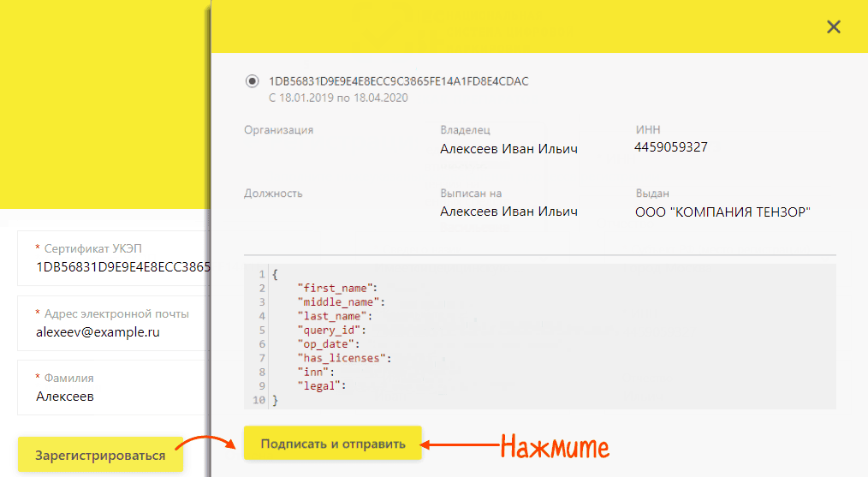This screenshot has height=477, width=868.
Task: Click the issuer ООО "КОМПАНИЯ ТЕНЗОР"
Action: click(722, 212)
